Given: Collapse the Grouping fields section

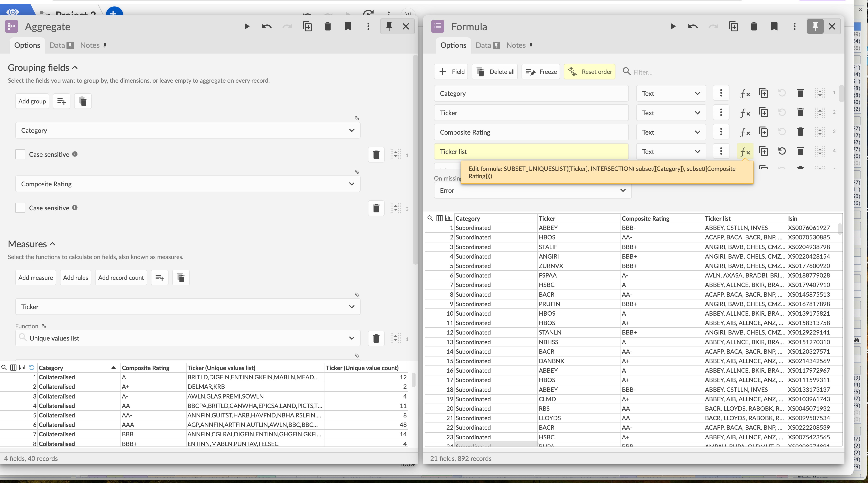Looking at the screenshot, I should (75, 68).
